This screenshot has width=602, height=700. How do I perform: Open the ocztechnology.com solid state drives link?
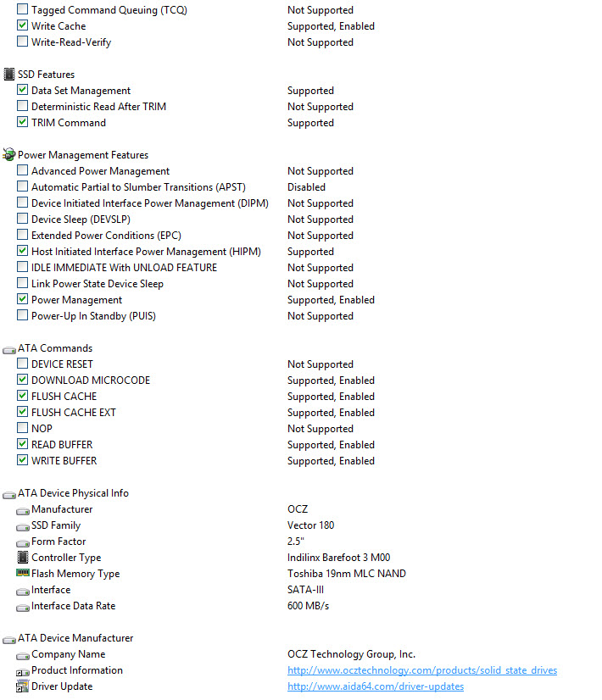coord(422,670)
